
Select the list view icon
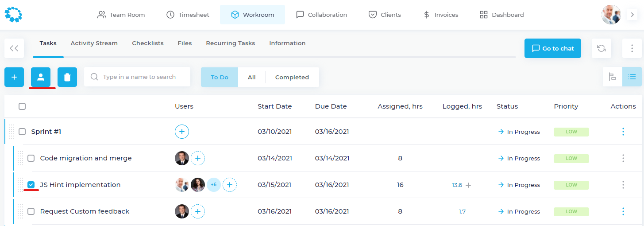click(x=632, y=77)
